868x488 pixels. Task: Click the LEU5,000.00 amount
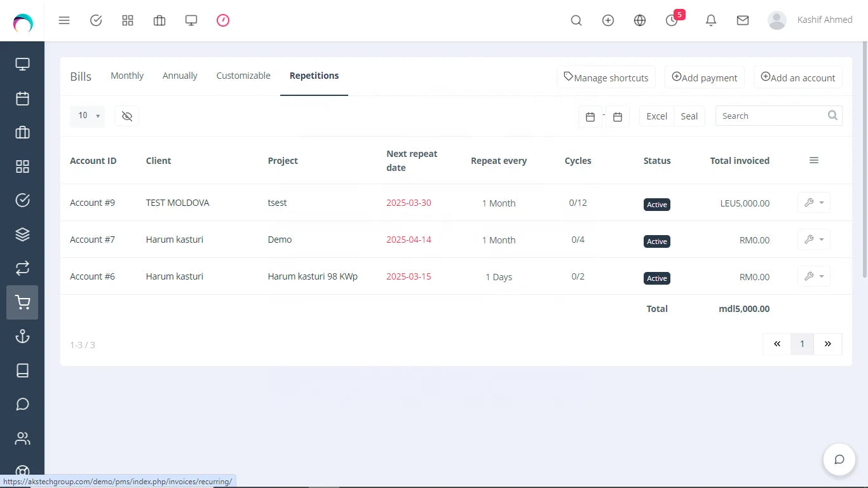point(745,203)
